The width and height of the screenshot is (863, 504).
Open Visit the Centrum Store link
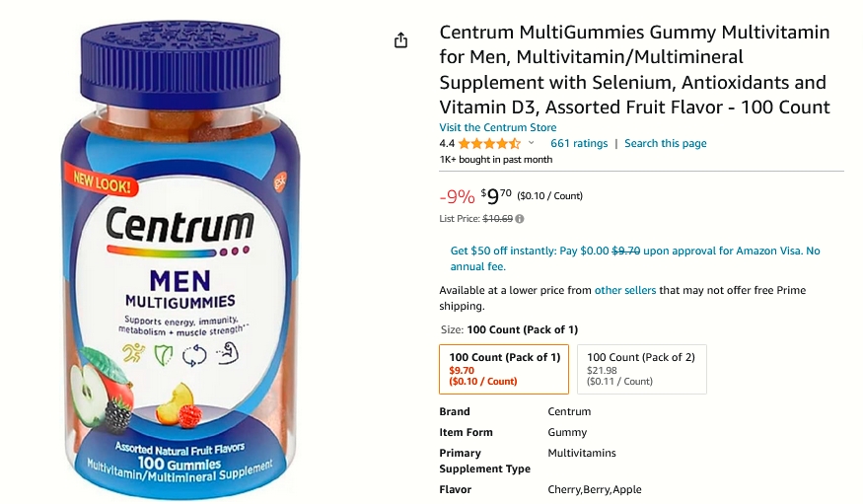pyautogui.click(x=497, y=127)
